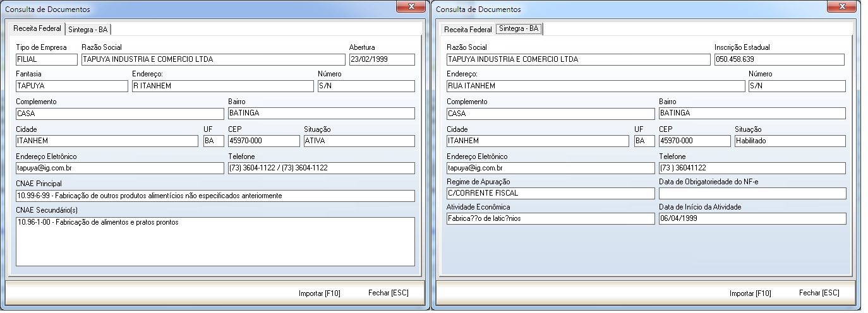Viewport: 868px width, 313px height.
Task: Click Endereço field showing RUA ITANHEM
Action: click(x=595, y=86)
